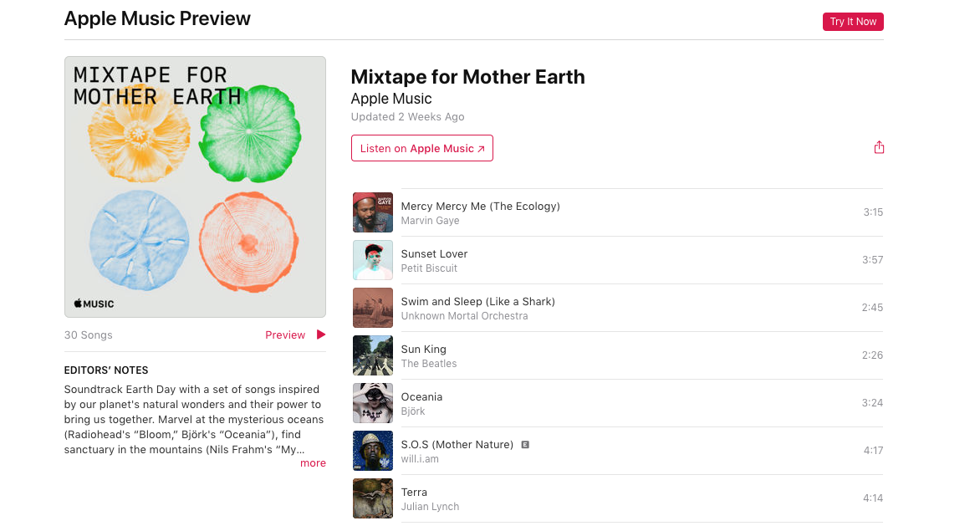Select the Unknown Mortal Orchestra album artwork

point(373,308)
